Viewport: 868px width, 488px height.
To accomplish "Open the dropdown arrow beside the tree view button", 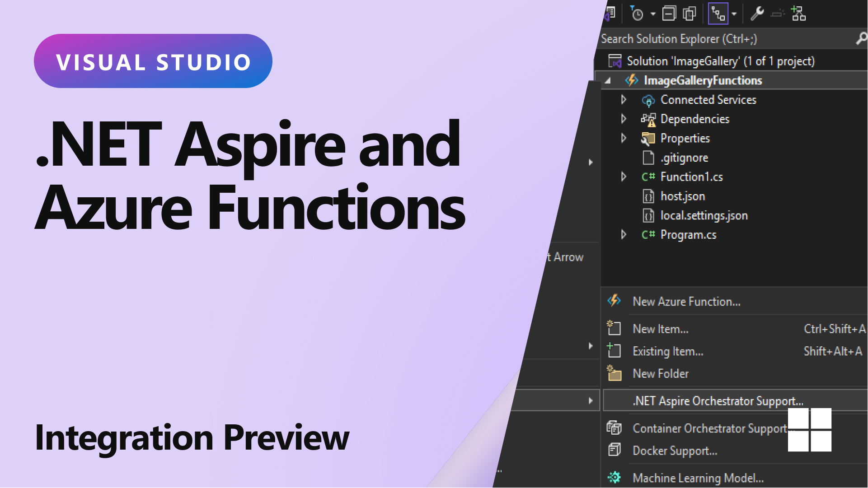I will point(734,14).
